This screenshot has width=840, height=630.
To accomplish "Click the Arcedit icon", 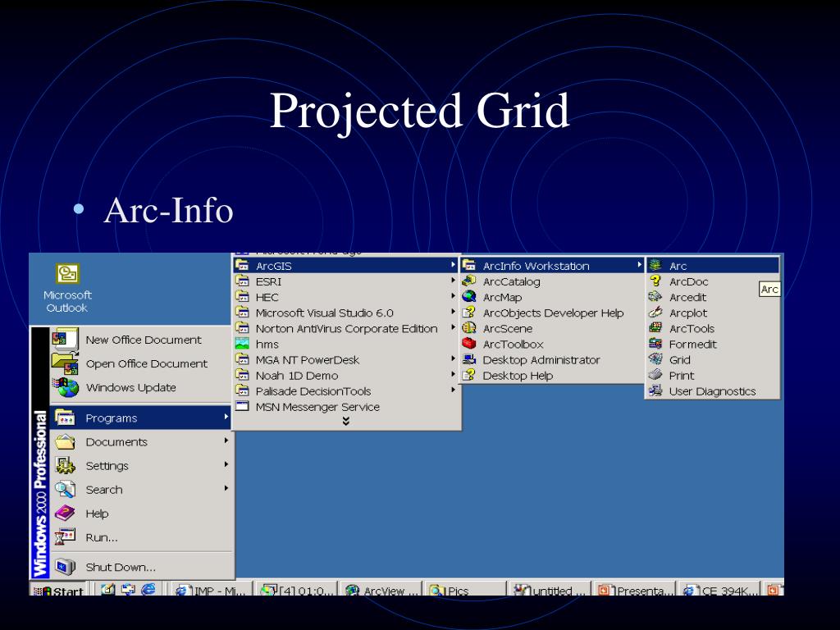I will click(655, 296).
